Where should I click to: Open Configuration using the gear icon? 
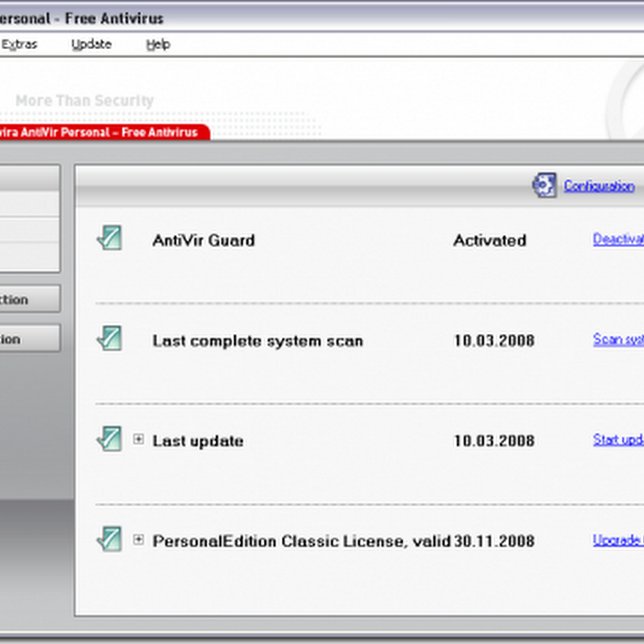pos(543,185)
